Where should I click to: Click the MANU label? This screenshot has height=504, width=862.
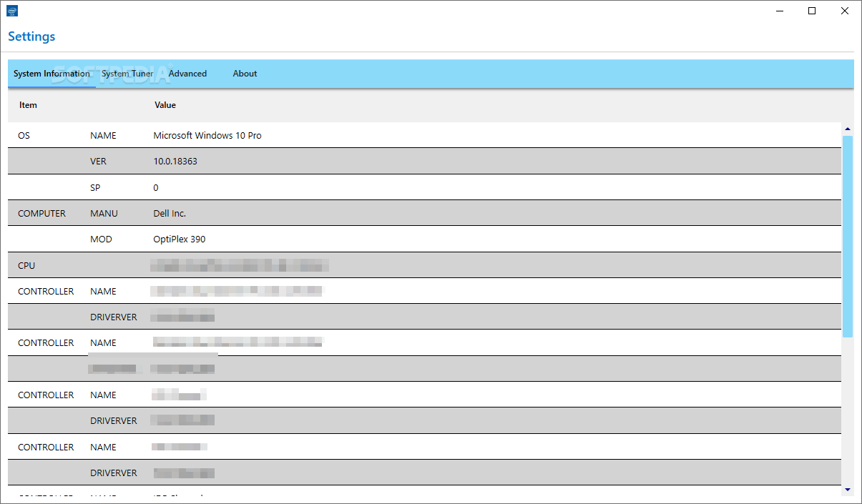(x=104, y=214)
